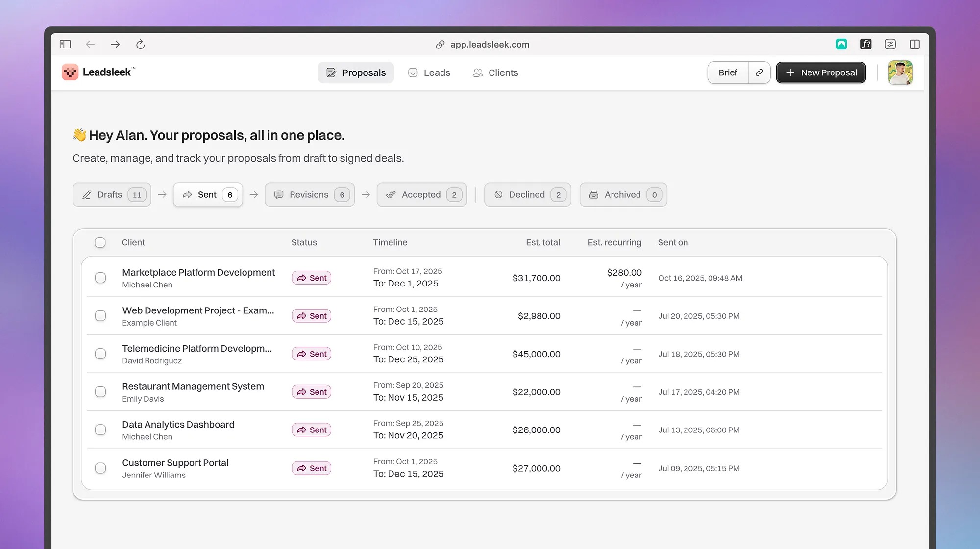Screen dimensions: 980x549
Task: Click the Leadsleek logo icon
Action: 70,72
